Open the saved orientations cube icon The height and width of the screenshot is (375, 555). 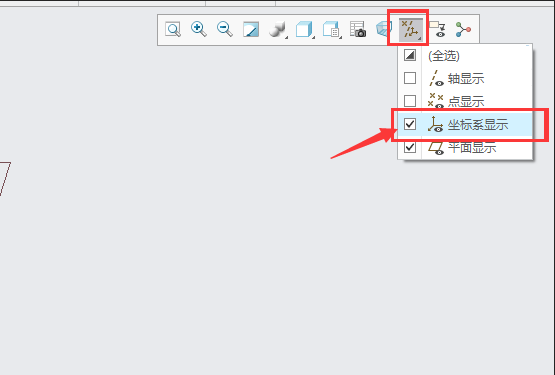[304, 29]
